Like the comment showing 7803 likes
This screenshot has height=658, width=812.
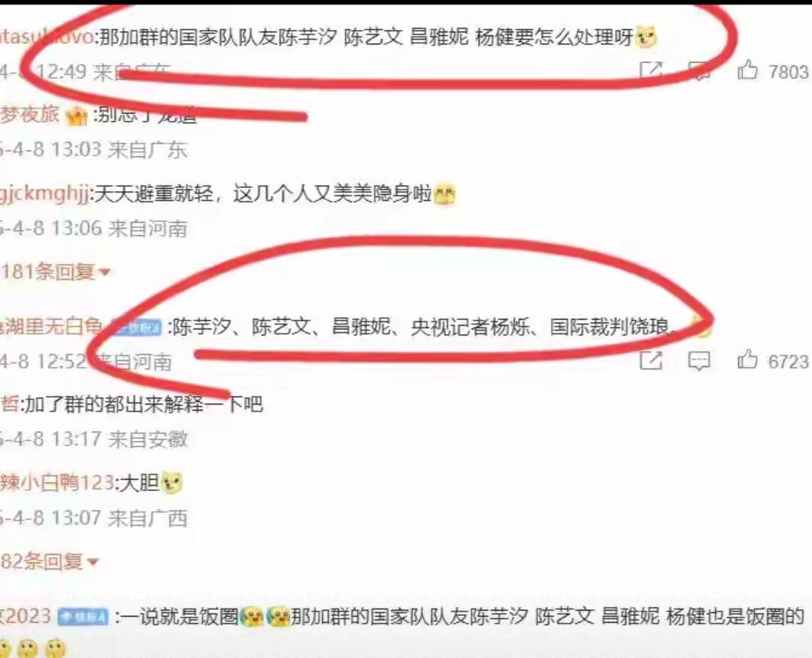coord(747,70)
